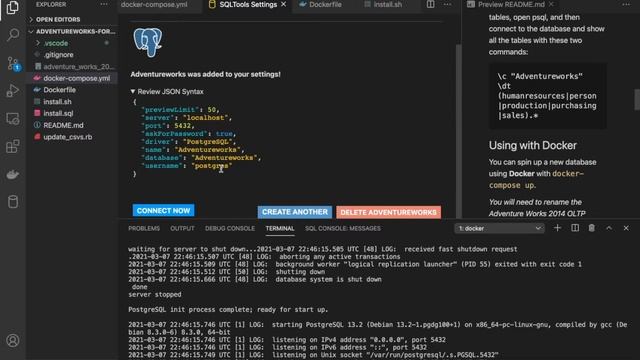The width and height of the screenshot is (640, 360).
Task: Open the Docker whale view
Action: (x=13, y=174)
